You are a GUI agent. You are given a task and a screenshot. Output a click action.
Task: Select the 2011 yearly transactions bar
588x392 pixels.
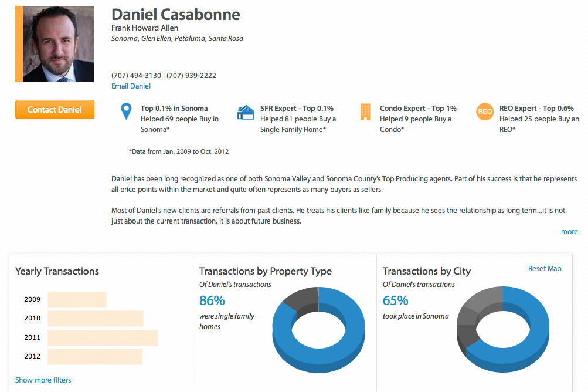[103, 337]
